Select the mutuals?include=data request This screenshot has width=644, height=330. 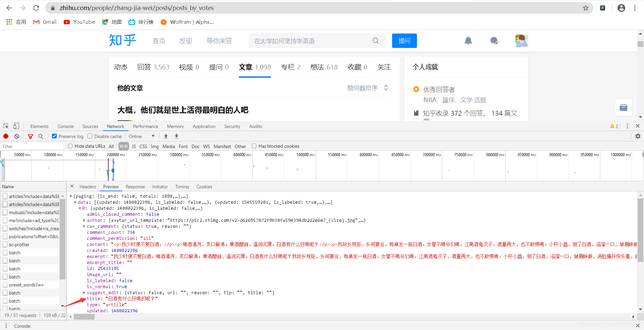tap(34, 212)
